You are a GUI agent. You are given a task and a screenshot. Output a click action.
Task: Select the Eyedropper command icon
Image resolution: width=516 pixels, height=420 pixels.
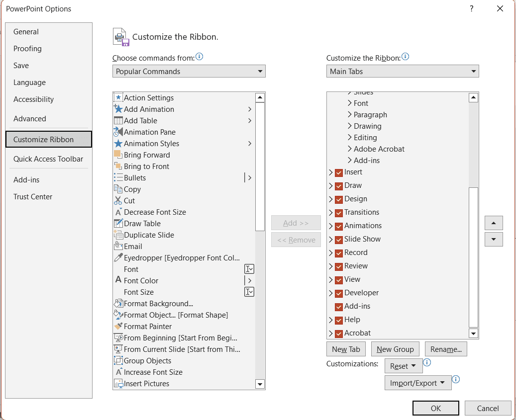pos(118,258)
